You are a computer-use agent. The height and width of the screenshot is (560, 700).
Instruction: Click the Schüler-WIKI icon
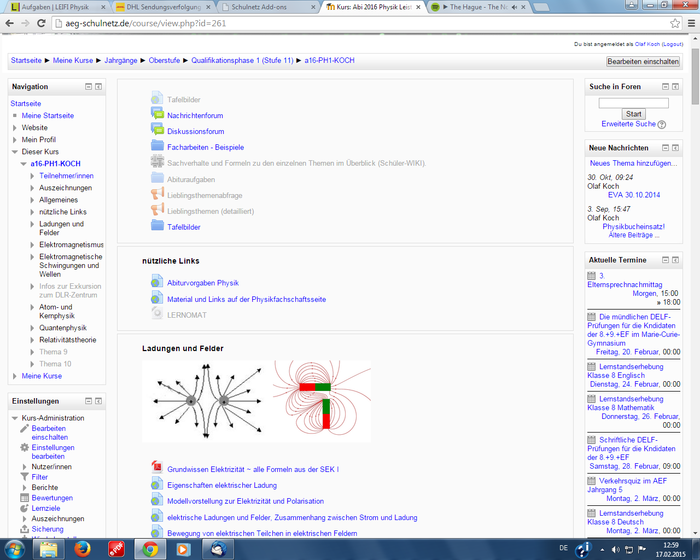pyautogui.click(x=157, y=162)
